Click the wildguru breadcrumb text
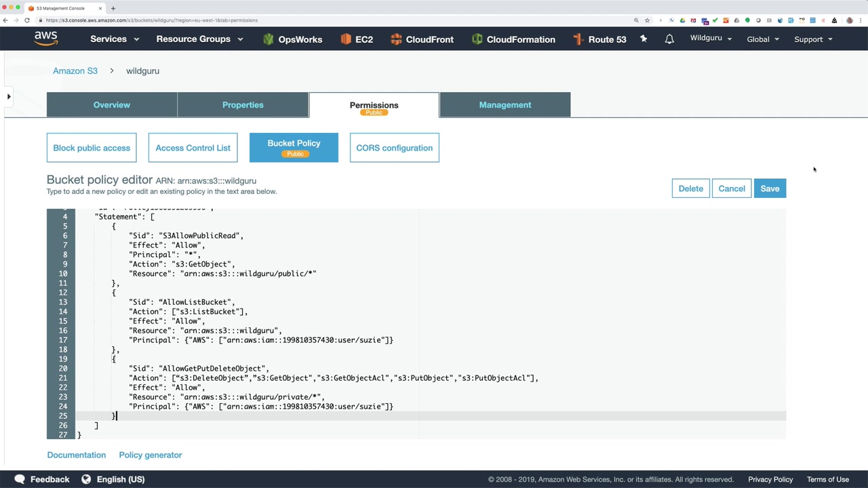The height and width of the screenshot is (488, 868). click(142, 70)
